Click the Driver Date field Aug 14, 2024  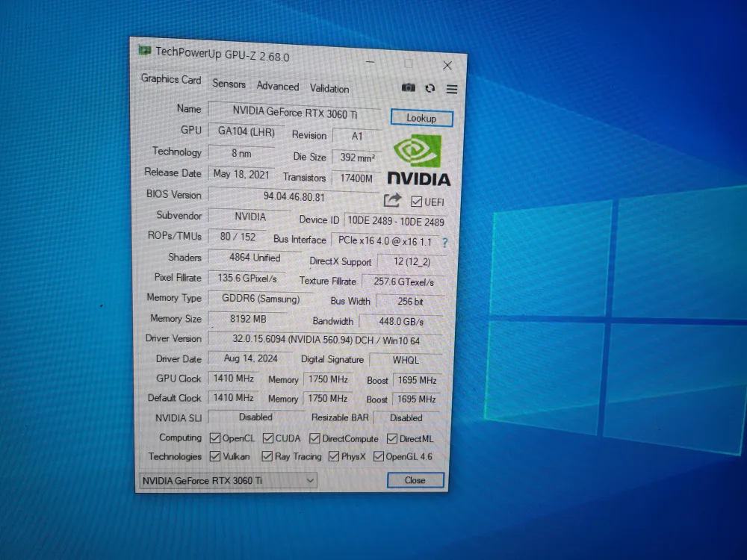pos(250,358)
